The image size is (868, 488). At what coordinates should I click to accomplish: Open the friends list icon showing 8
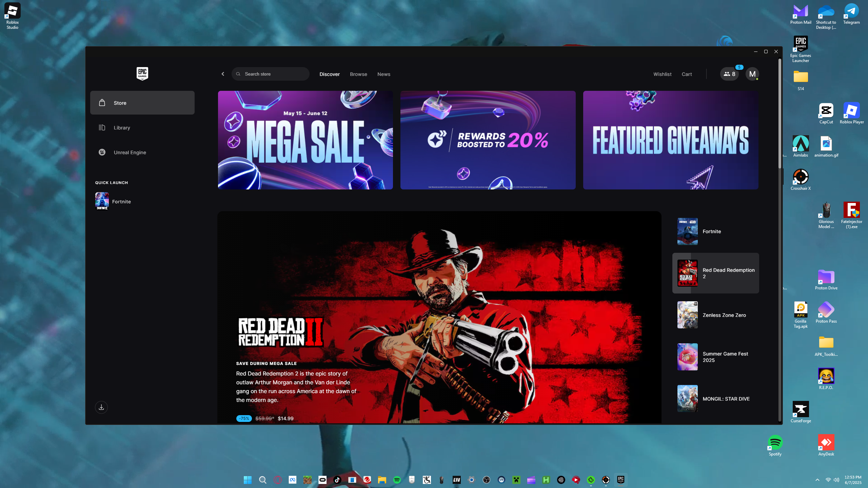tap(729, 74)
